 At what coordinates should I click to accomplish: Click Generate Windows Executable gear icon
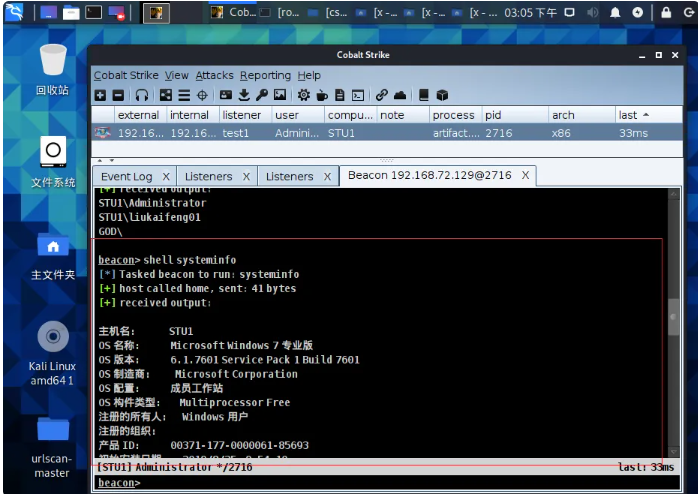304,95
